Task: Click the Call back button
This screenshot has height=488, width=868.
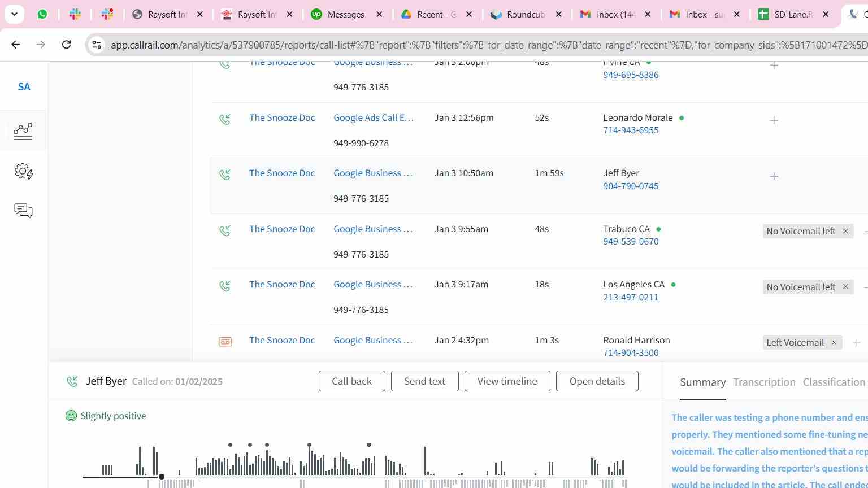Action: [x=351, y=381]
